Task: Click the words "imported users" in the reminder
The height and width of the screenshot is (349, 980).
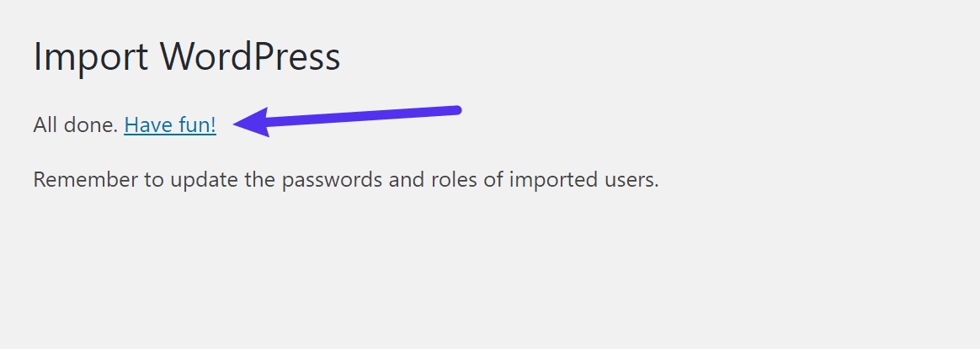Action: pyautogui.click(x=583, y=180)
